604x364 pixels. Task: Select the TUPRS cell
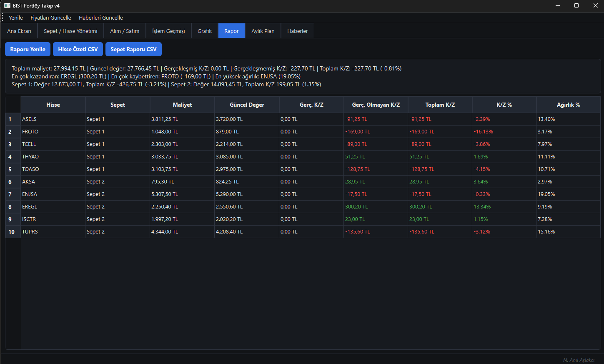[x=53, y=231]
